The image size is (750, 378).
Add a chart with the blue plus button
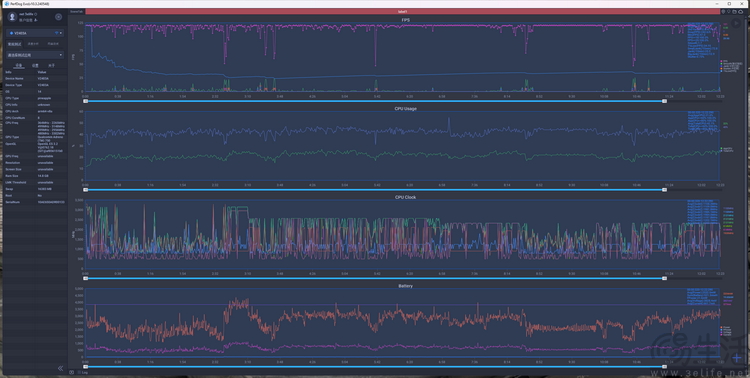pyautogui.click(x=737, y=357)
